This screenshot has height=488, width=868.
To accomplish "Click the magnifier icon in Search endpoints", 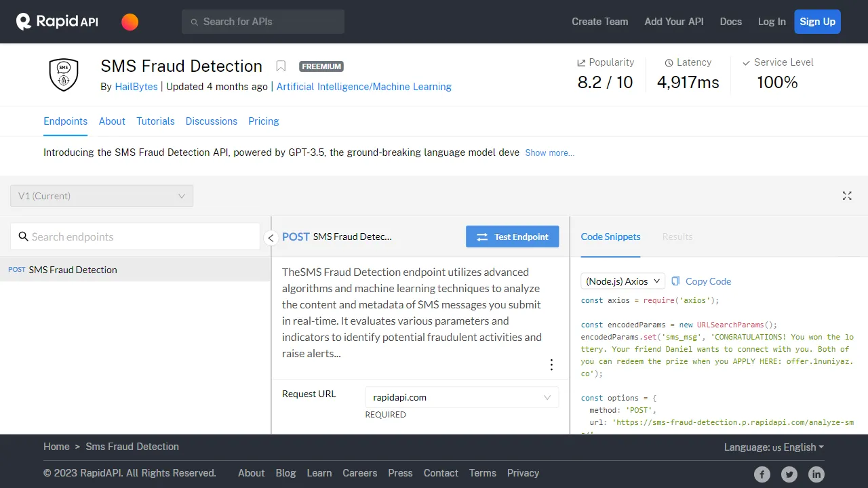I will pos(23,237).
